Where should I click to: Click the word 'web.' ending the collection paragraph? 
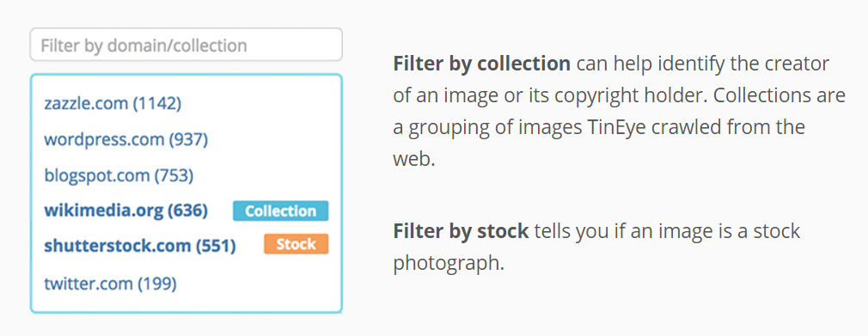click(x=413, y=160)
